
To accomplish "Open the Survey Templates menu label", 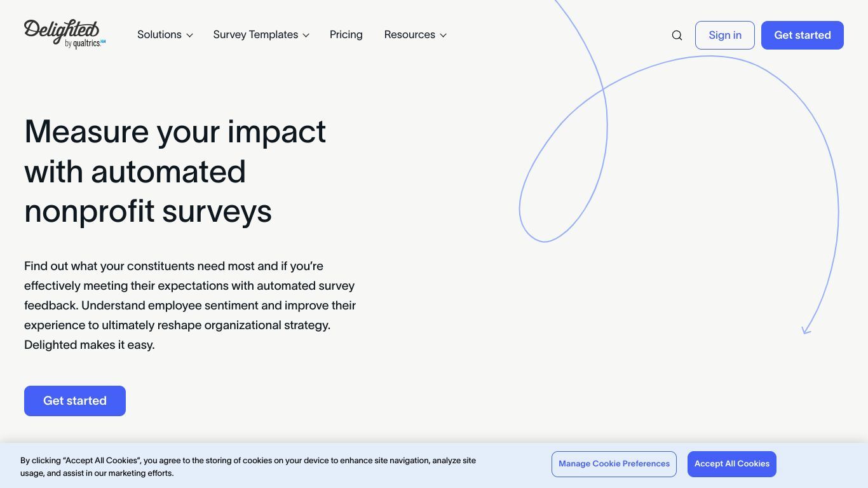I will [x=255, y=35].
